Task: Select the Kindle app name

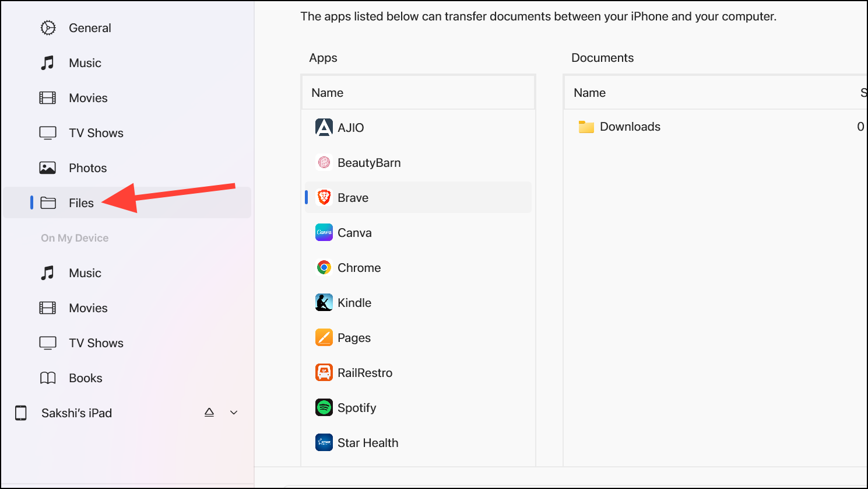Action: pyautogui.click(x=354, y=303)
